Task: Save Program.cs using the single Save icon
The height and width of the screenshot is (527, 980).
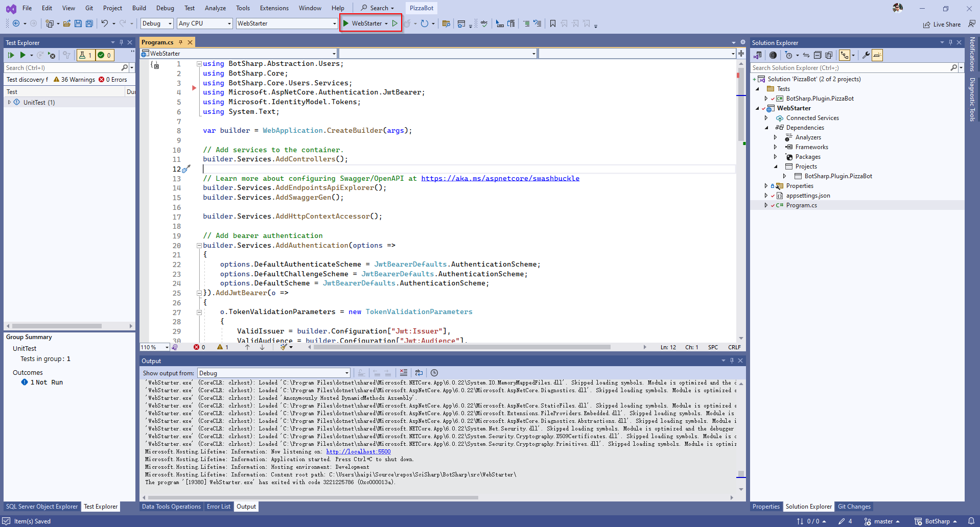Action: coord(78,23)
